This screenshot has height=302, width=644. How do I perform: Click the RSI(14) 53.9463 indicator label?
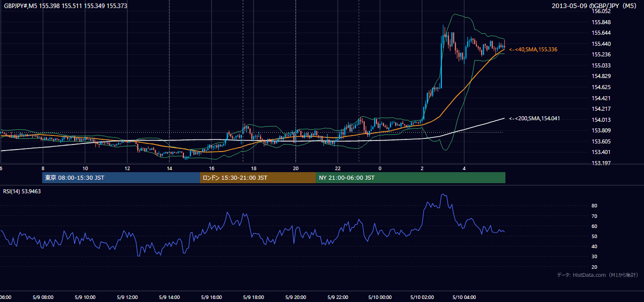pyautogui.click(x=22, y=191)
